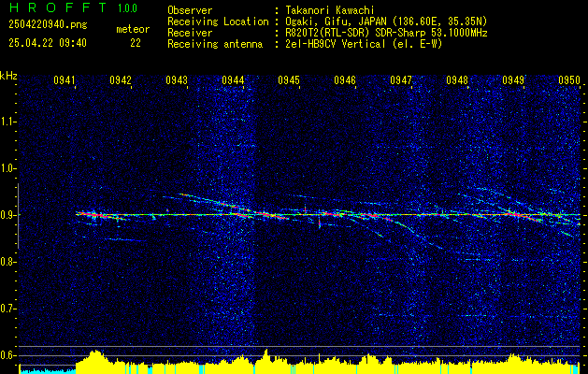
Task: Click the HROFFT program title
Action: pyautogui.click(x=58, y=7)
